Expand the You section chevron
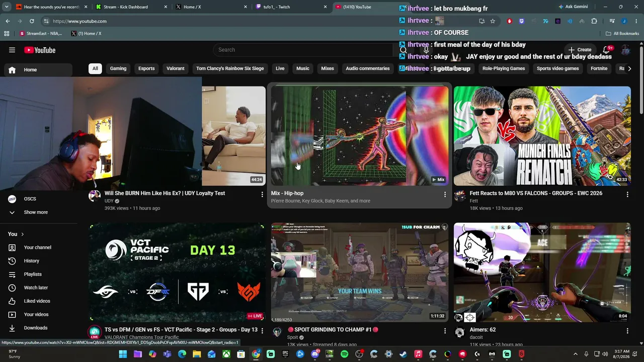 pyautogui.click(x=22, y=234)
